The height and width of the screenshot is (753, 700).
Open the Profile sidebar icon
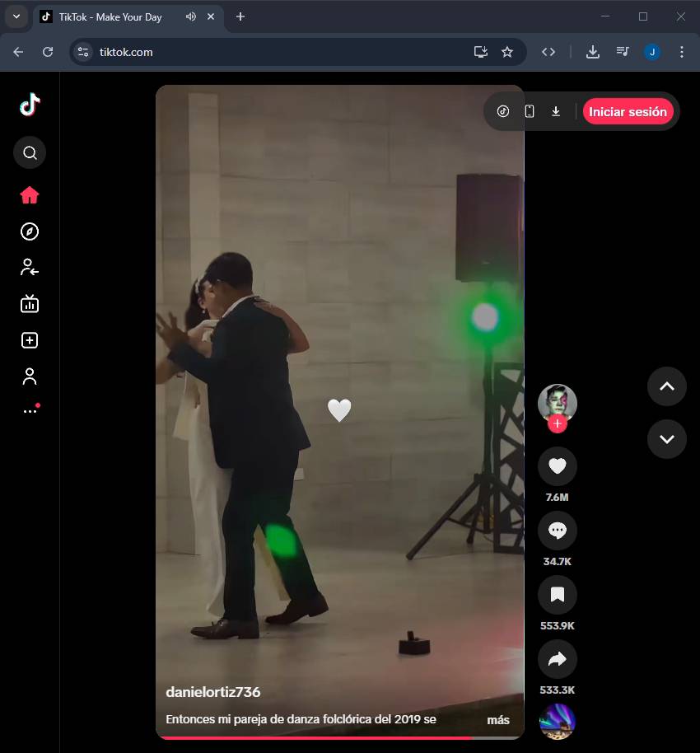[x=30, y=376]
